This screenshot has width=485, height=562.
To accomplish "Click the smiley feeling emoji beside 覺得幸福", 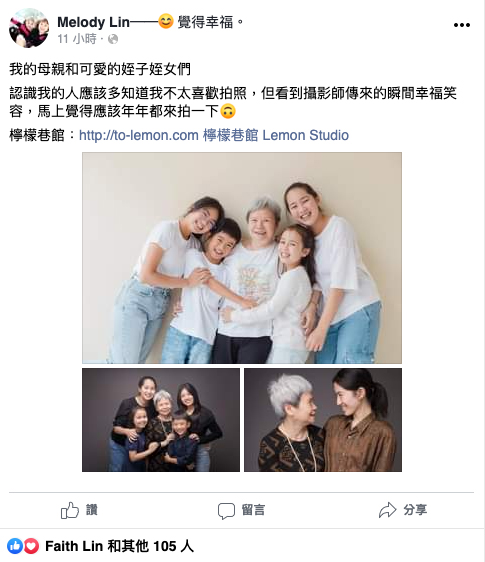I will (166, 22).
